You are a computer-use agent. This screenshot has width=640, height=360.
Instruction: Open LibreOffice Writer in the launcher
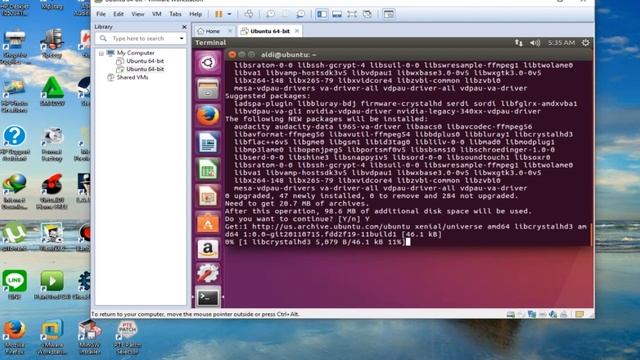click(x=208, y=142)
